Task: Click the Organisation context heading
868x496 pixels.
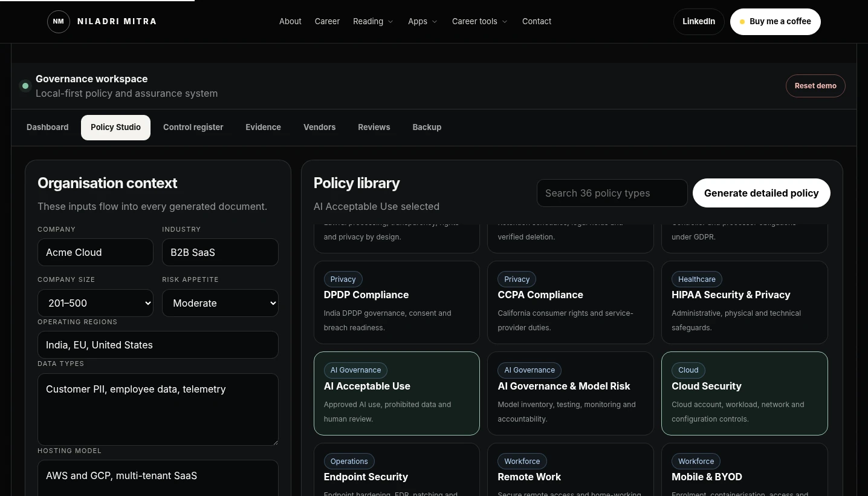Action: pyautogui.click(x=107, y=183)
